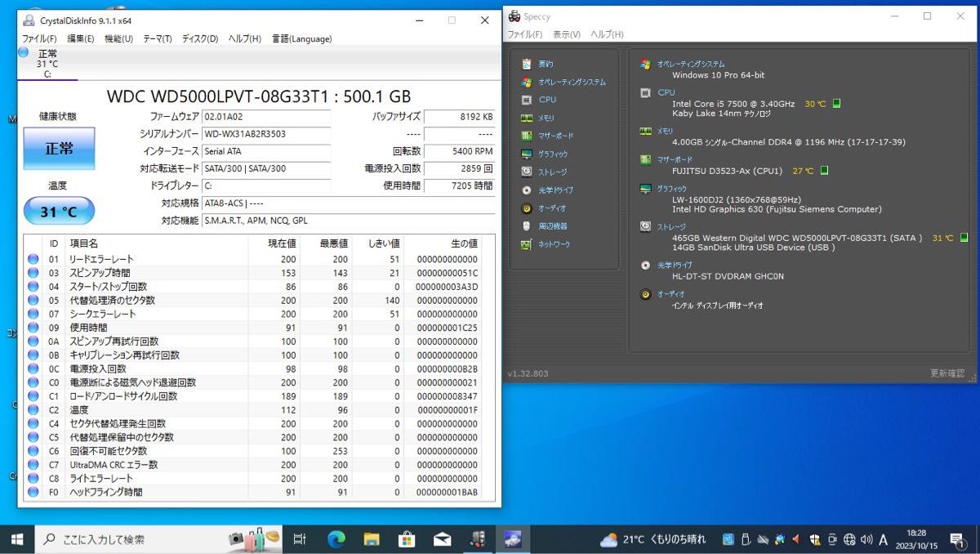Image resolution: width=980 pixels, height=554 pixels.
Task: Open ヘルプ(H) menu in Speccy
Action: point(606,34)
